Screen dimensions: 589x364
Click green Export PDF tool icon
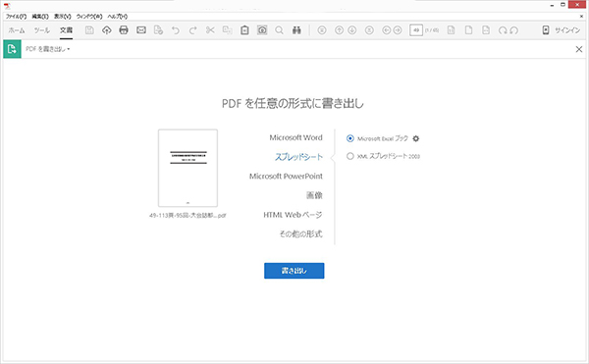(12, 49)
